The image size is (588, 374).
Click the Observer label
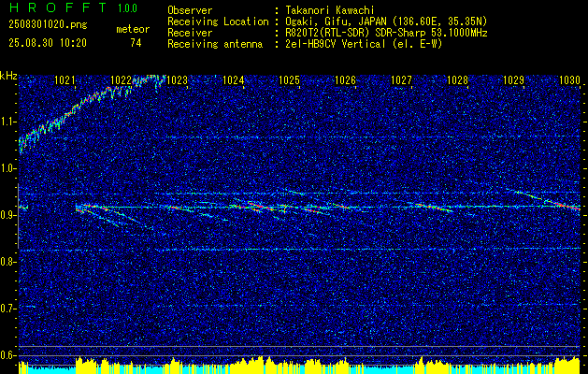click(x=190, y=10)
